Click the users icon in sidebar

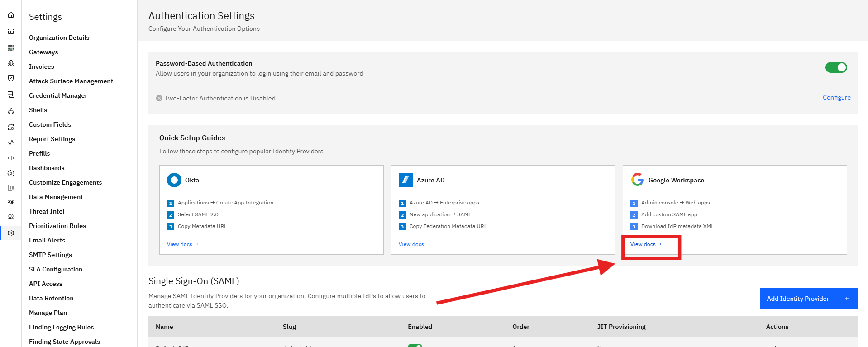11,218
